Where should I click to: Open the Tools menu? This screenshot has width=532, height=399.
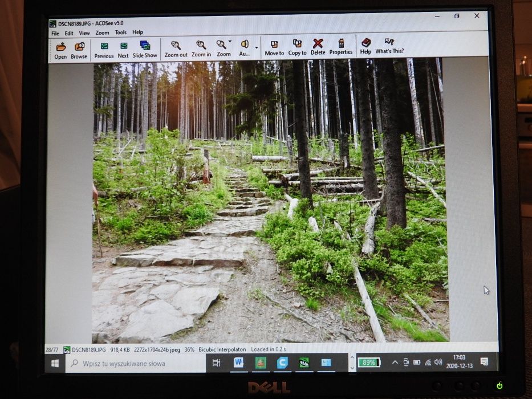tap(120, 32)
